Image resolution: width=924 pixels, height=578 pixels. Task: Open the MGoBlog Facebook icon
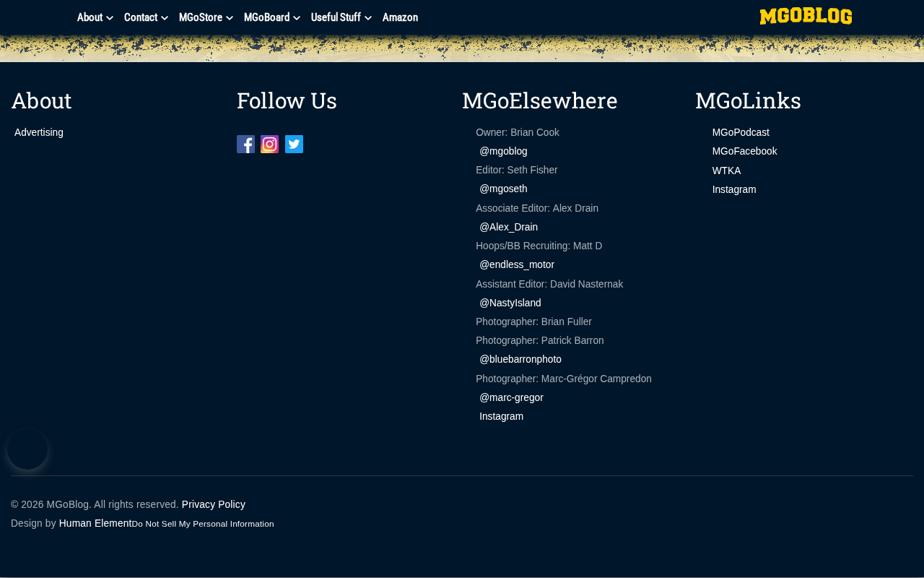245,144
